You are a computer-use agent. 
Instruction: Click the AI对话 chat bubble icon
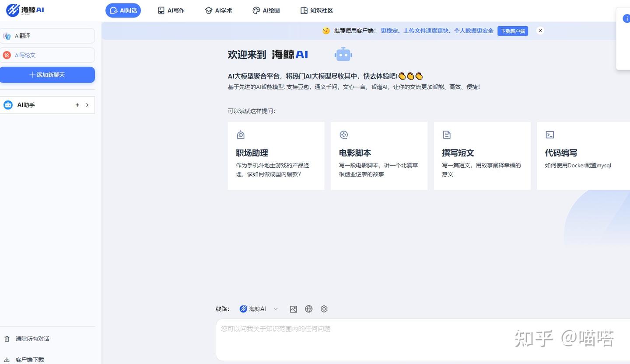pos(114,10)
